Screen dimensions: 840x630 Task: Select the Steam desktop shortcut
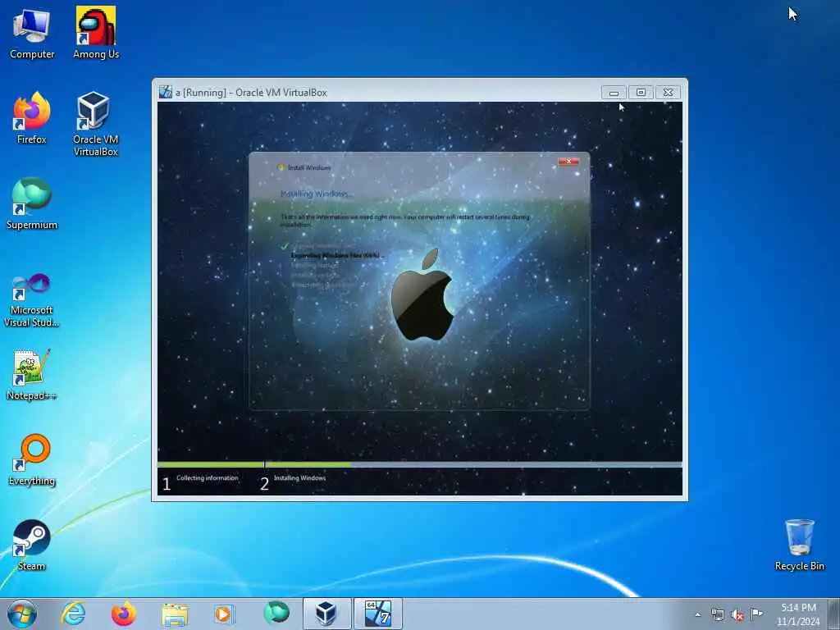pyautogui.click(x=32, y=546)
